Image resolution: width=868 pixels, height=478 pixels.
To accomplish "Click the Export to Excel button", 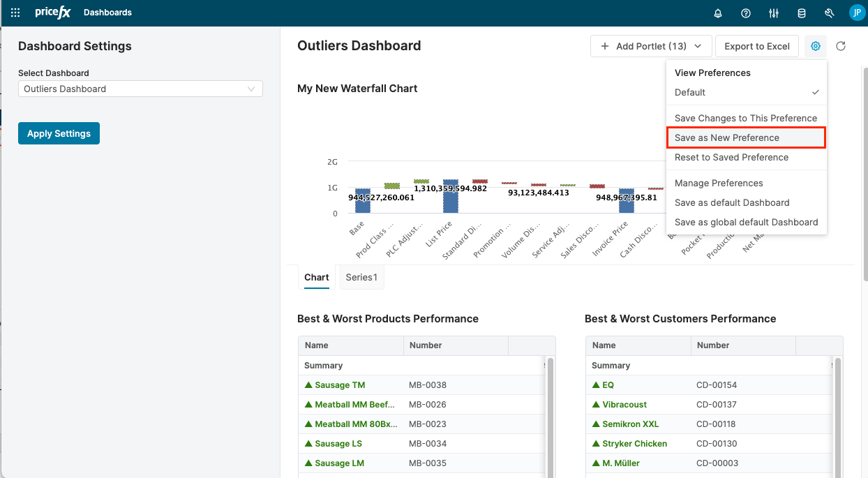I will point(756,46).
